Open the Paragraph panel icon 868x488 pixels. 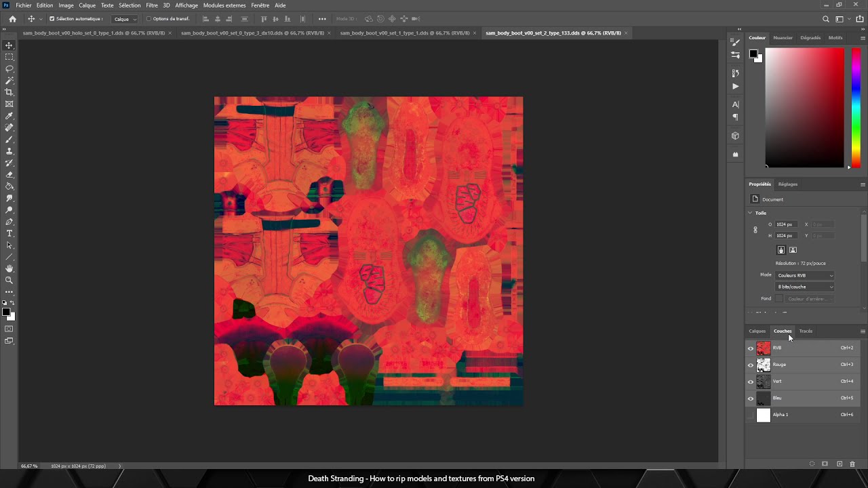click(x=735, y=117)
